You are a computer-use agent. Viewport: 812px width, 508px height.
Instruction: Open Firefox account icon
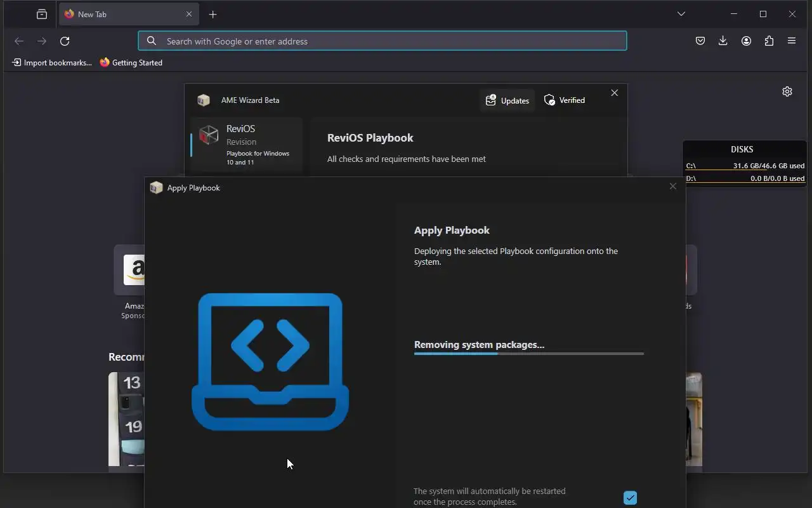(x=746, y=41)
